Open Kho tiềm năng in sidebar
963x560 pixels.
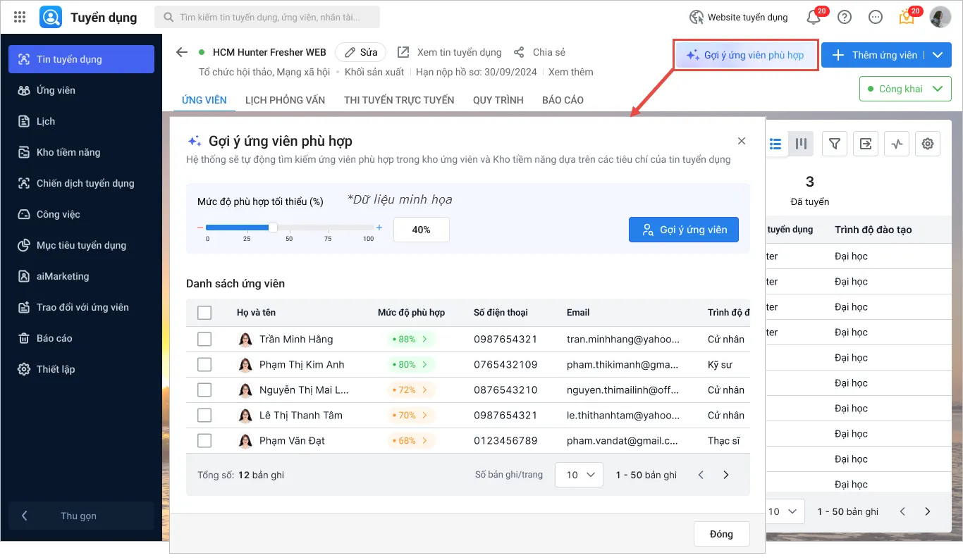pos(68,152)
